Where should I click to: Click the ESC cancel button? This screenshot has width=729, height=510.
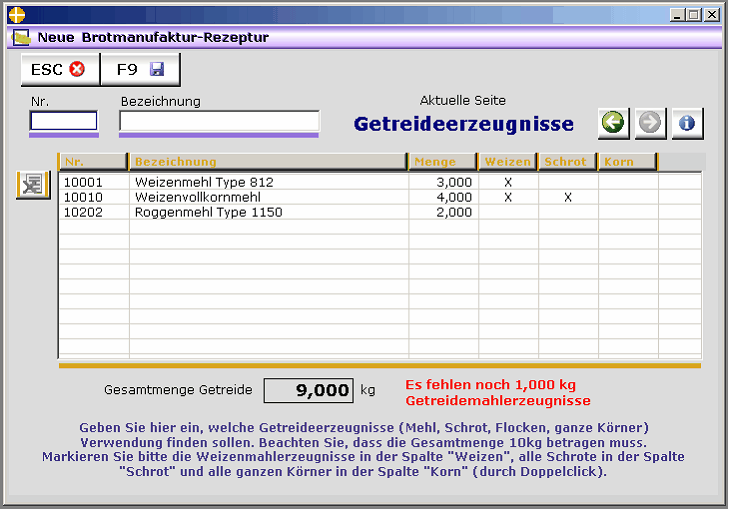tap(60, 70)
